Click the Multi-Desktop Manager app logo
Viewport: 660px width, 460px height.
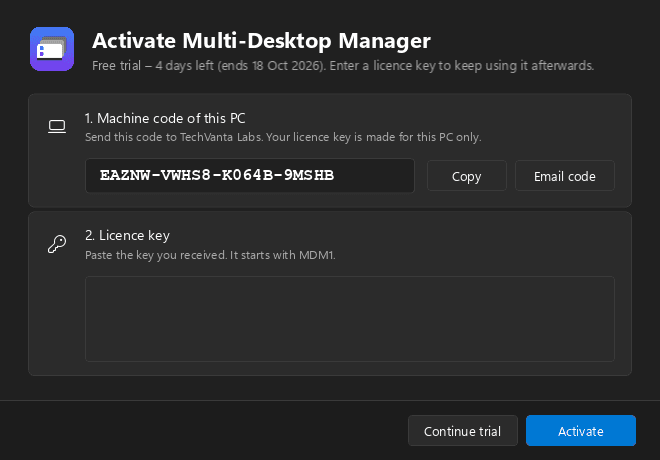(x=52, y=49)
